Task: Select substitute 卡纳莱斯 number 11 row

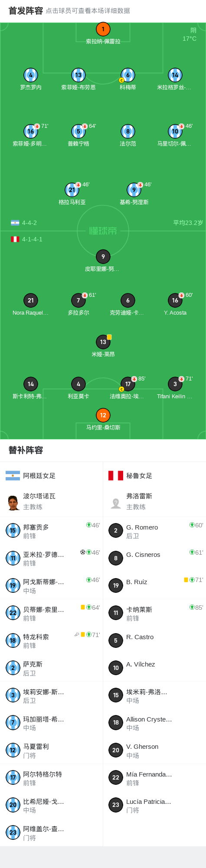Action: click(154, 613)
